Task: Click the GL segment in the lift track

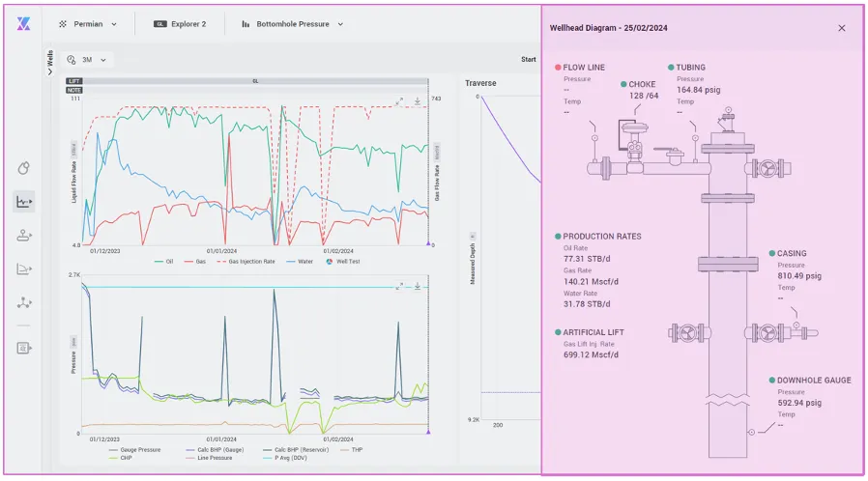Action: pyautogui.click(x=255, y=81)
